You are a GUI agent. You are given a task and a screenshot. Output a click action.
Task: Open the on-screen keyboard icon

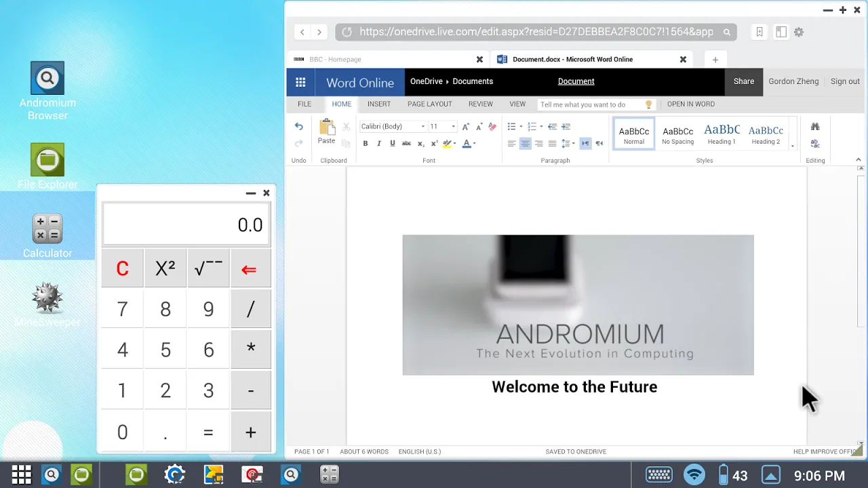[658, 475]
